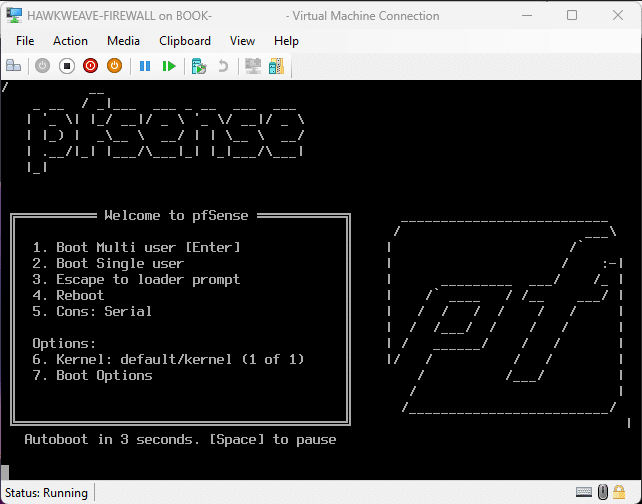Click the mouse icon in the status bar

[x=604, y=492]
